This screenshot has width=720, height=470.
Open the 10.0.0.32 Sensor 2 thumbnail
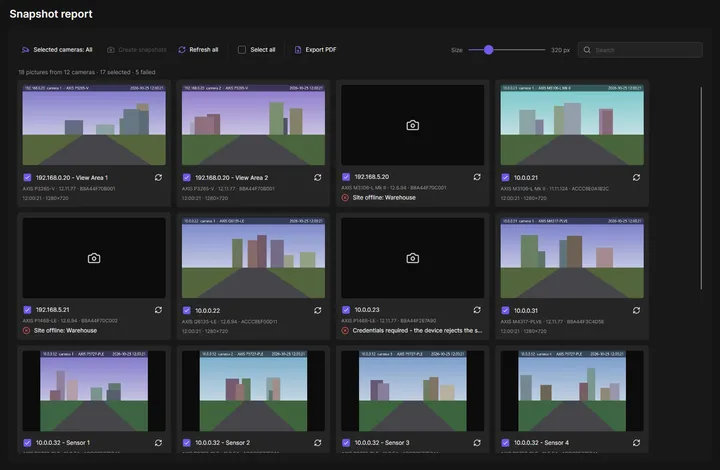[253, 391]
